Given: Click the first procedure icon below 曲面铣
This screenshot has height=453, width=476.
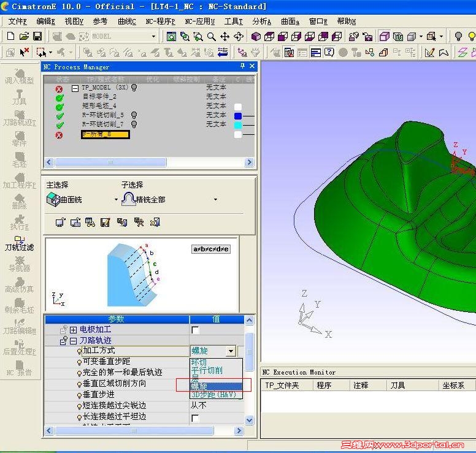Looking at the screenshot, I should (60, 223).
